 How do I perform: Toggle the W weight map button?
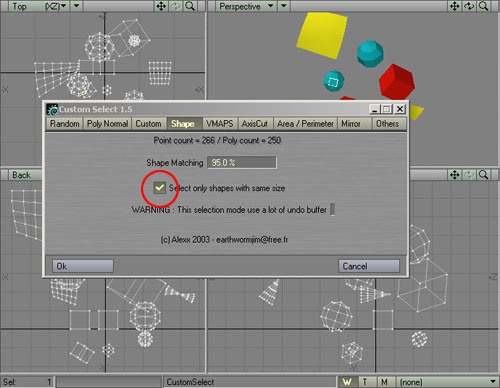click(348, 382)
